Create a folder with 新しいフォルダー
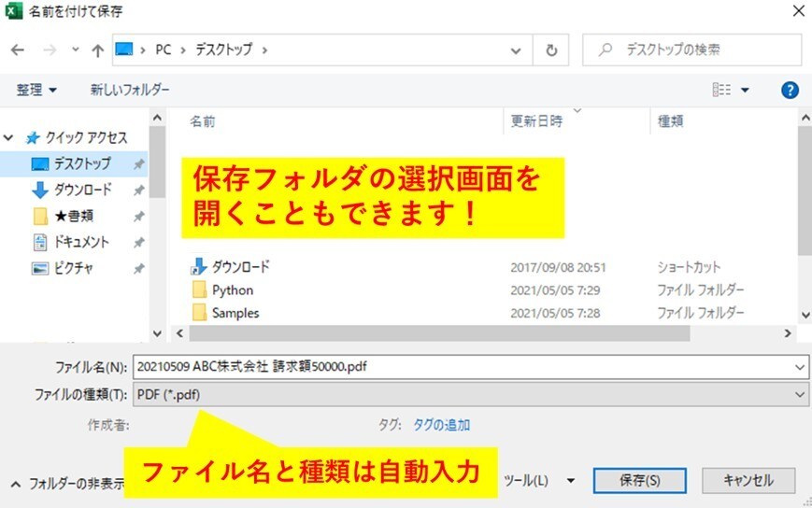 [x=130, y=90]
